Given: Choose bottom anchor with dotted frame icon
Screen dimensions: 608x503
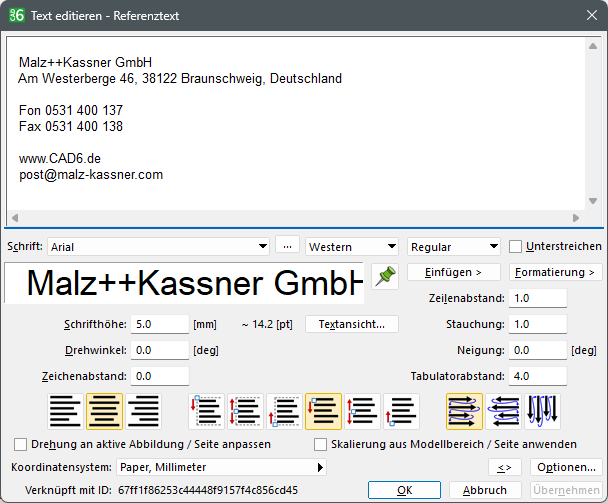Looking at the screenshot, I should (x=284, y=411).
